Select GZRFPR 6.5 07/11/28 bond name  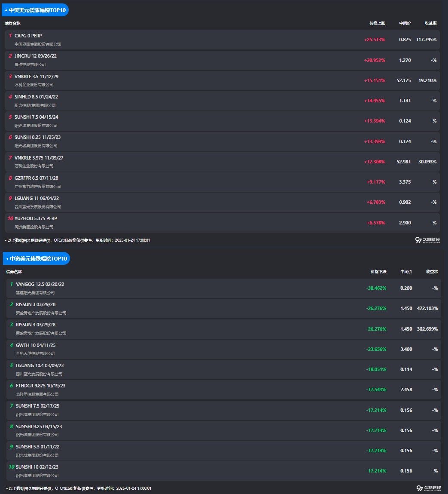[36, 178]
